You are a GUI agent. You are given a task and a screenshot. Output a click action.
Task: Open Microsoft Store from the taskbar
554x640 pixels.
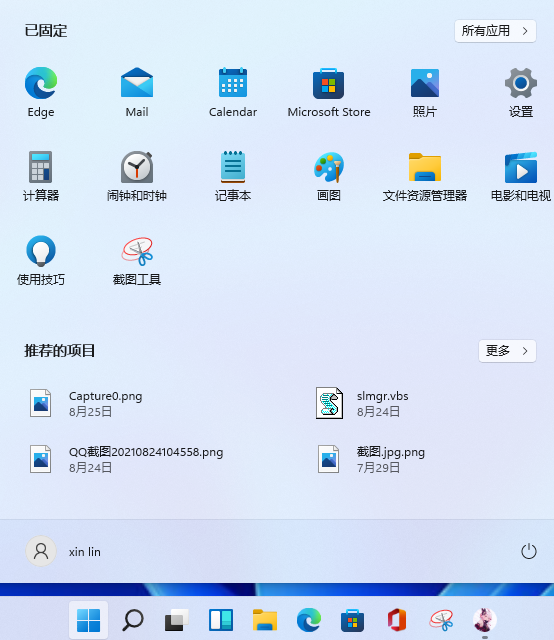pyautogui.click(x=353, y=620)
